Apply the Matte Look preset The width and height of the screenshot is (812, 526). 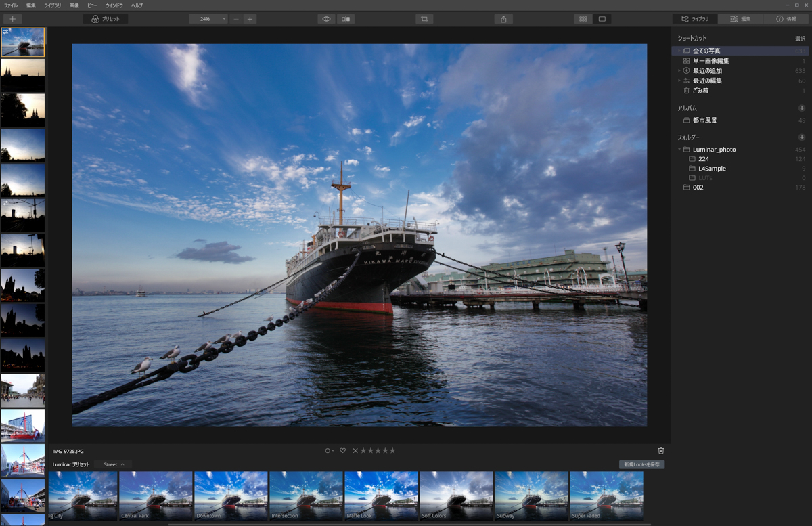(381, 496)
